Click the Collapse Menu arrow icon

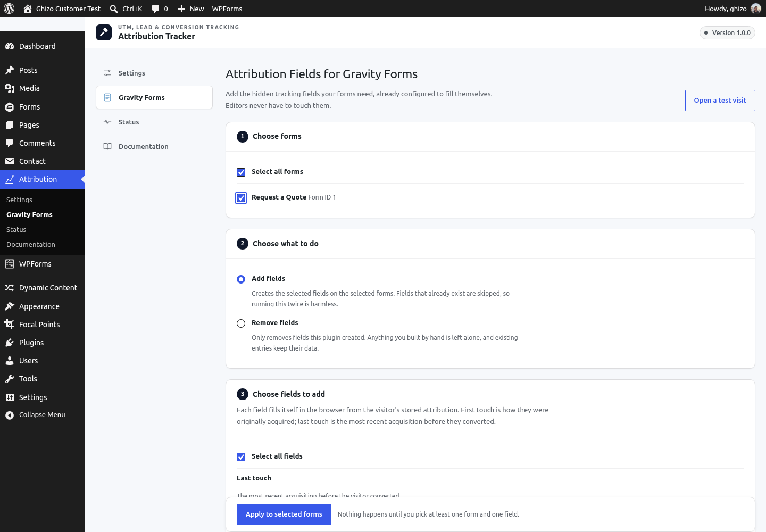point(10,415)
